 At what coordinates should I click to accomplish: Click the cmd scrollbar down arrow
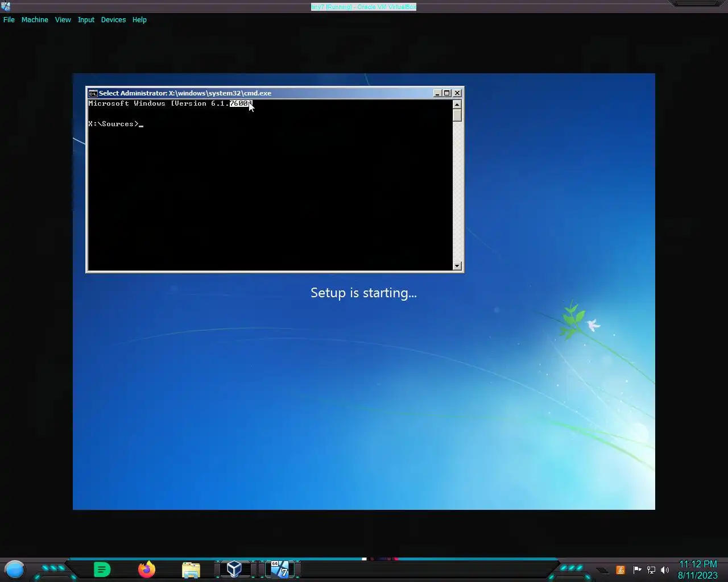pyautogui.click(x=457, y=266)
